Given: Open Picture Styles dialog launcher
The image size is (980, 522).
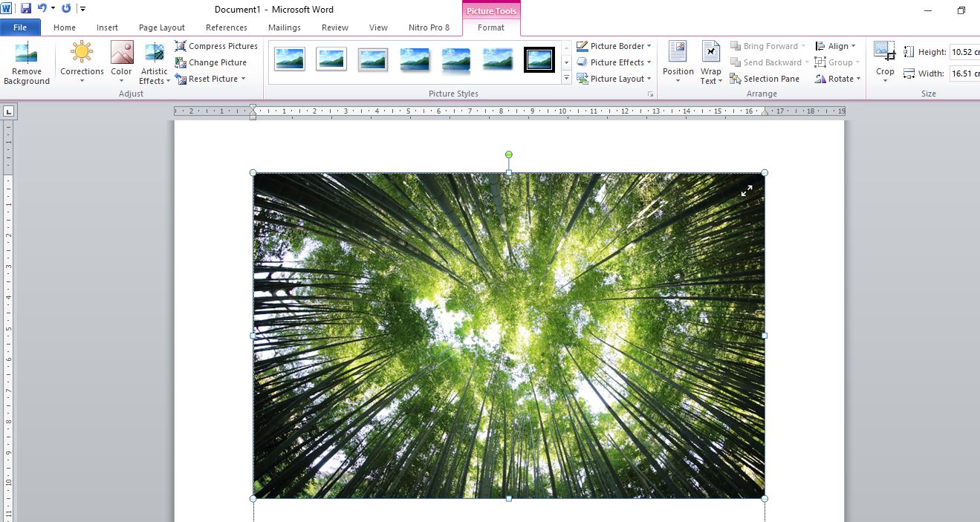Looking at the screenshot, I should pyautogui.click(x=651, y=94).
